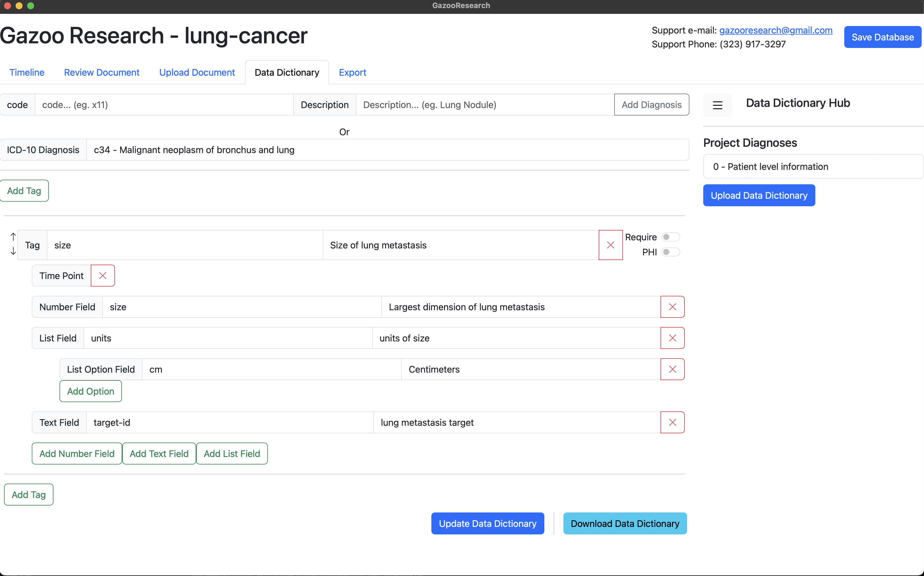Enable the Require switch
The height and width of the screenshot is (576, 924).
click(x=670, y=237)
